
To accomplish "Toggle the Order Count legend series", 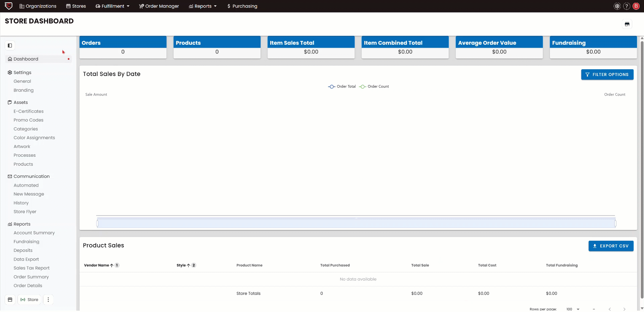I will [374, 86].
